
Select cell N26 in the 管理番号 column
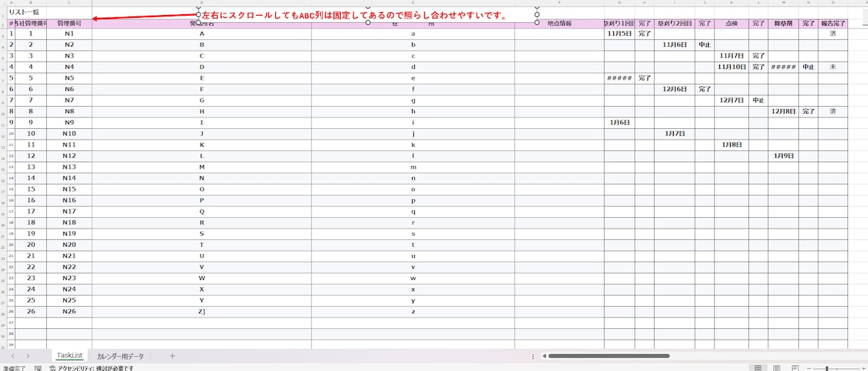[x=69, y=311]
